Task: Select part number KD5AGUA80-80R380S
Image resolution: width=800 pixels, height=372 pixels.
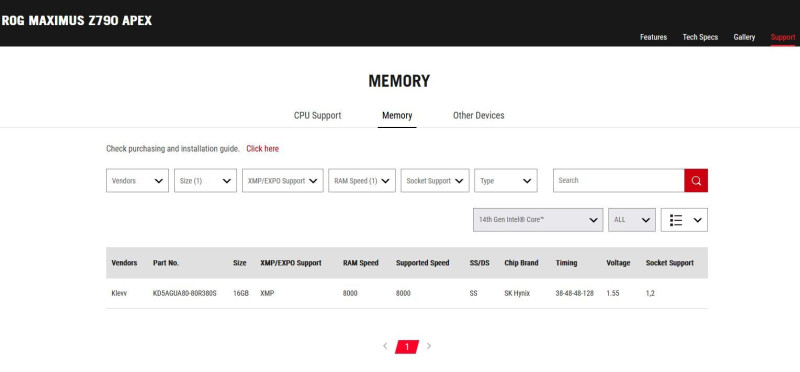Action: pyautogui.click(x=185, y=293)
